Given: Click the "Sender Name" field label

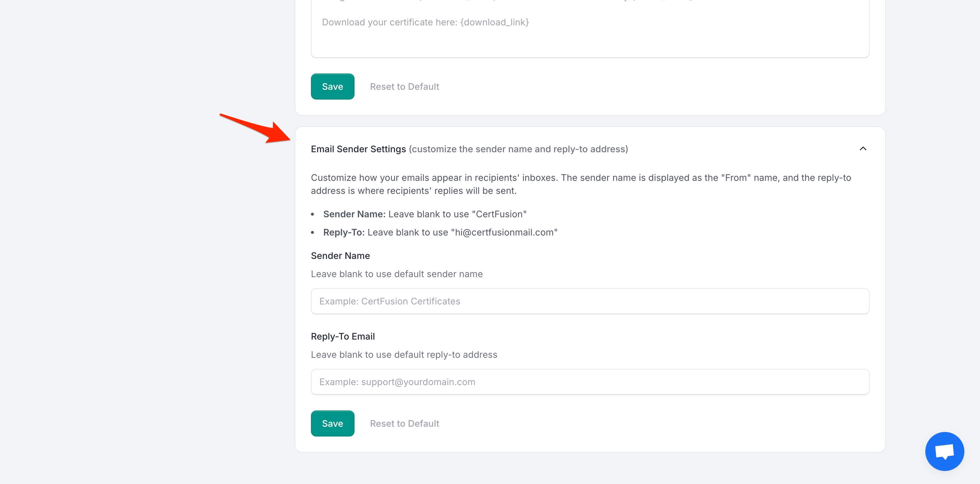Looking at the screenshot, I should (340, 256).
